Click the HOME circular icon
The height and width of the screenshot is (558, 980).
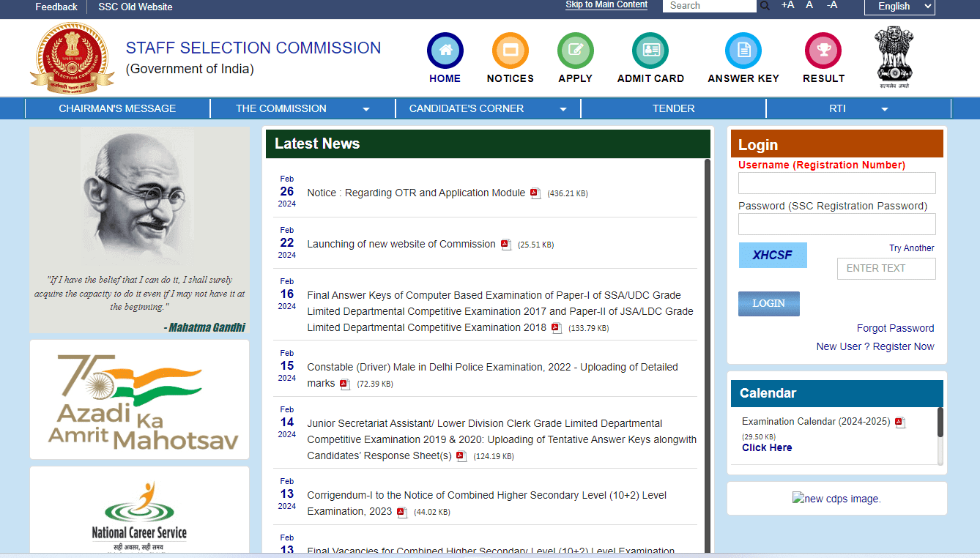[x=445, y=51]
